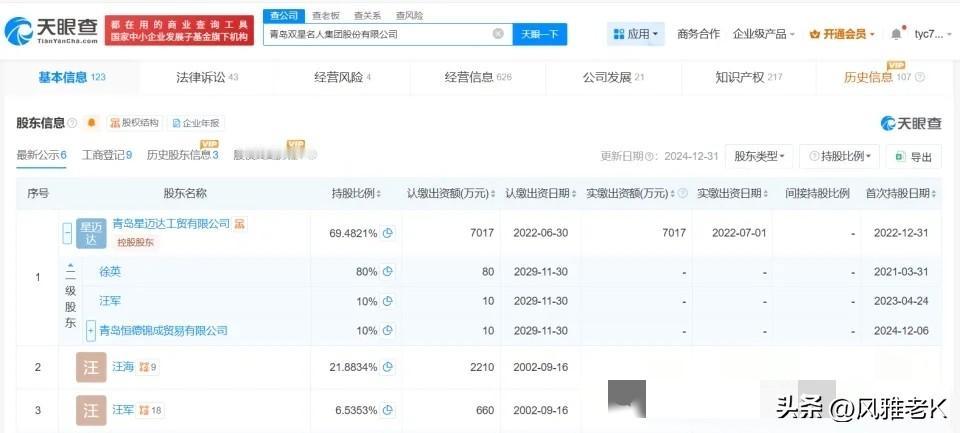The image size is (960, 433).
Task: Click the 股权结构 button
Action: (135, 123)
